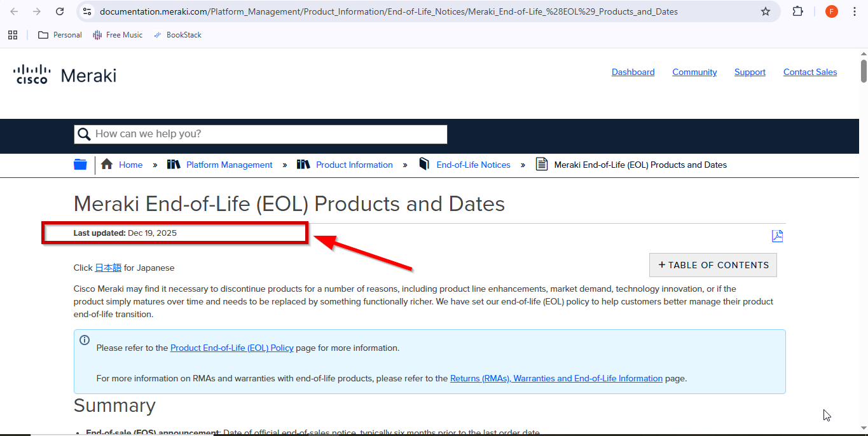Open the apps grid in bookmarks bar
The image size is (868, 436).
[13, 35]
